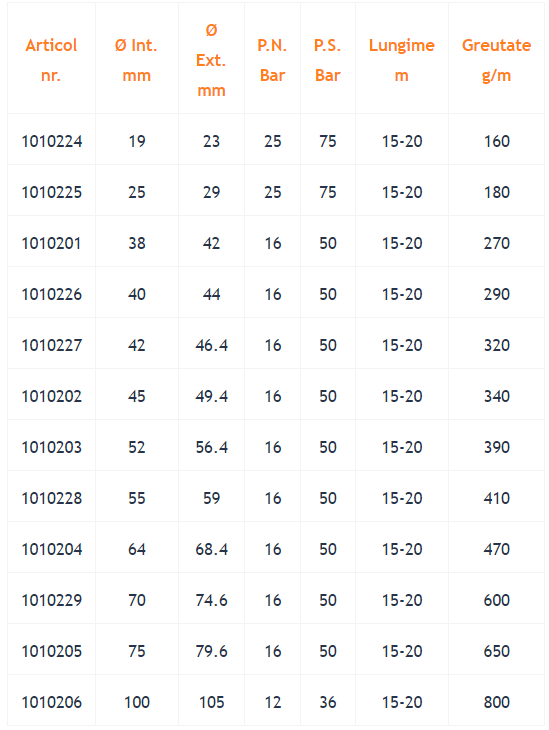549x730 pixels.
Task: Select article number 1010224
Action: [52, 141]
